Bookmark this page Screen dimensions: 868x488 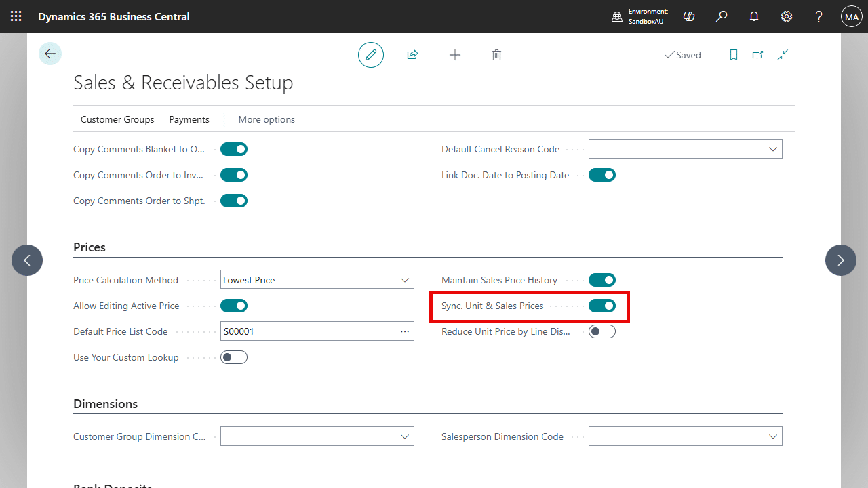[x=734, y=55]
